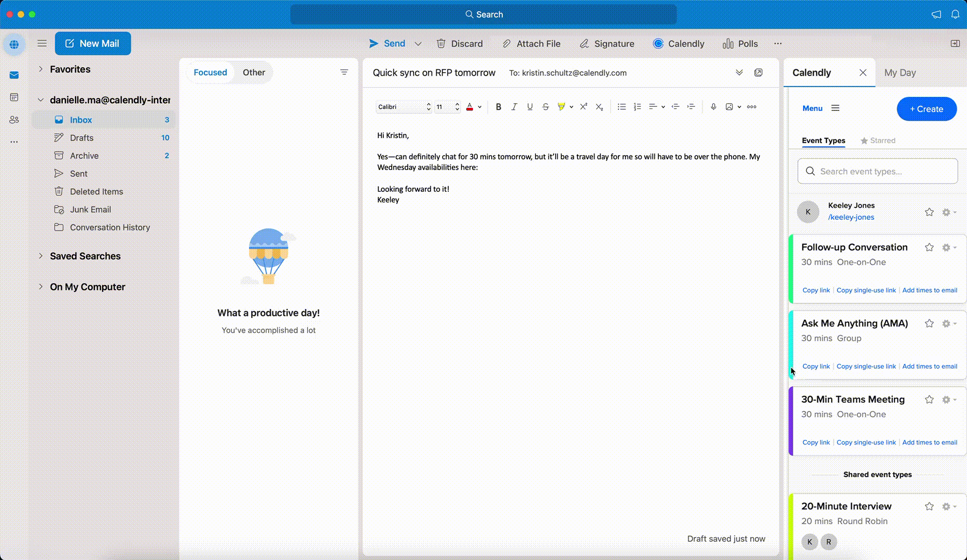Close the Calendly panel

[863, 73]
